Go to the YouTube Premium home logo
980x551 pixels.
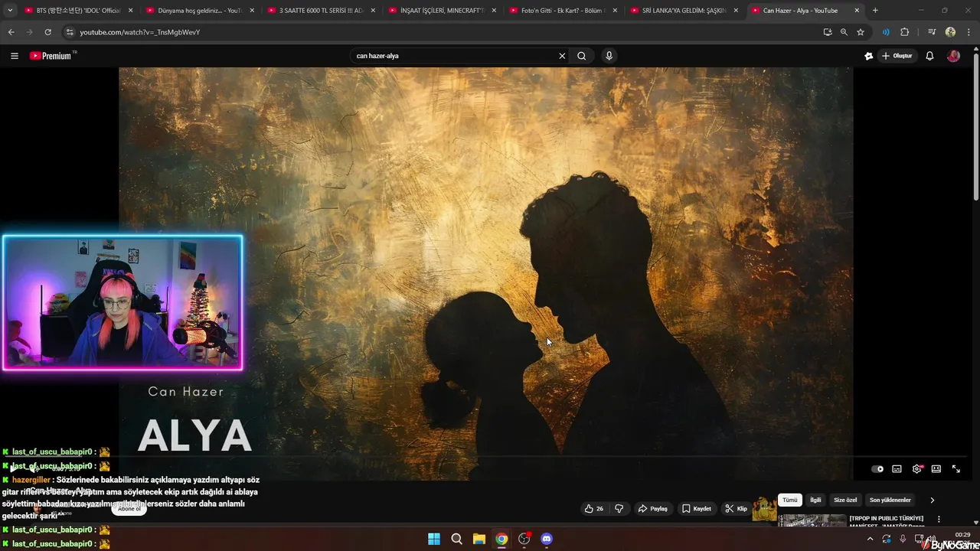click(x=51, y=56)
